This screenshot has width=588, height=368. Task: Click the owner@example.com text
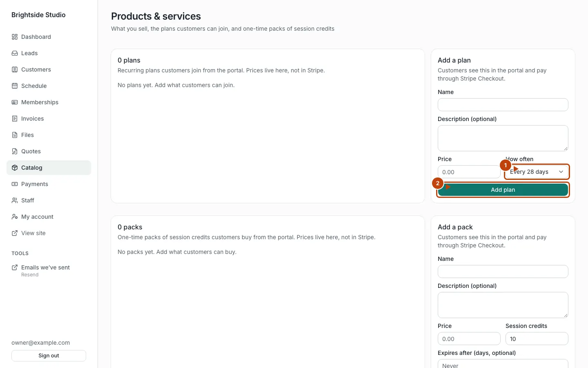[40, 343]
